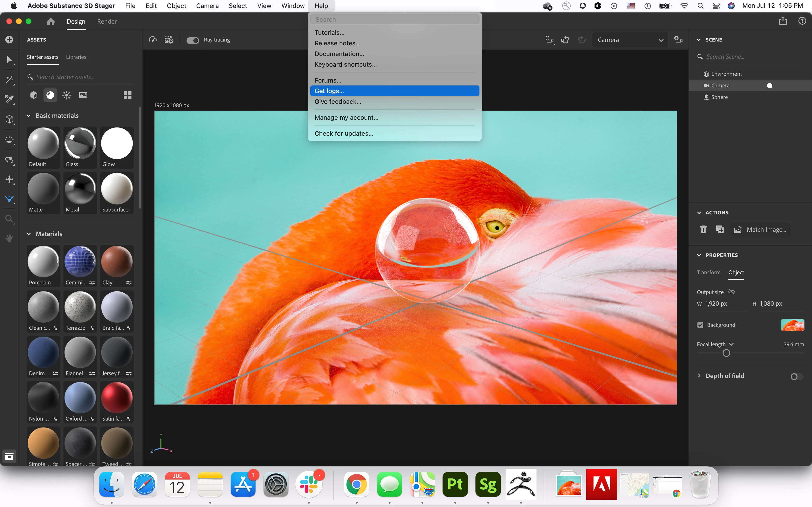The image size is (812, 507).
Task: Toggle the Ray tracing switch
Action: point(193,40)
